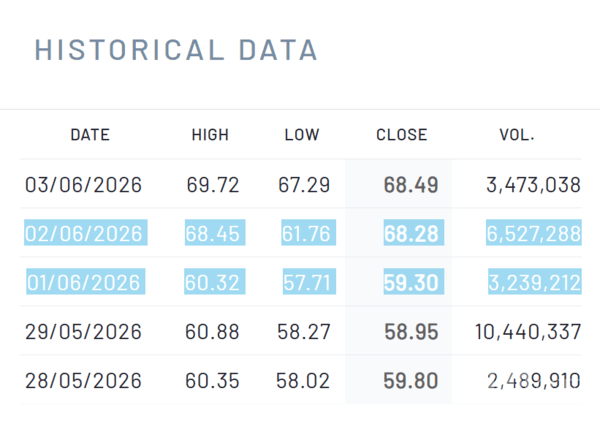Click the 2,489,910 volume value
This screenshot has width=600, height=421.
pyautogui.click(x=534, y=380)
